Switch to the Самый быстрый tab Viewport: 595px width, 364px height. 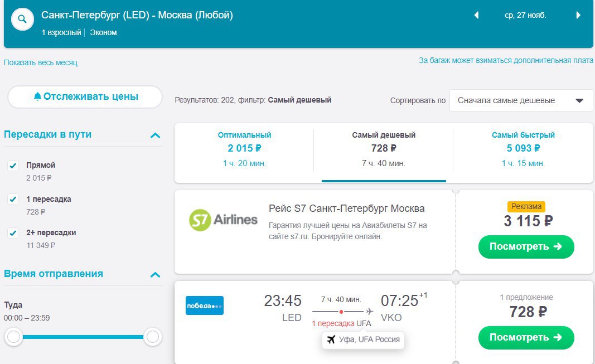[x=523, y=149]
